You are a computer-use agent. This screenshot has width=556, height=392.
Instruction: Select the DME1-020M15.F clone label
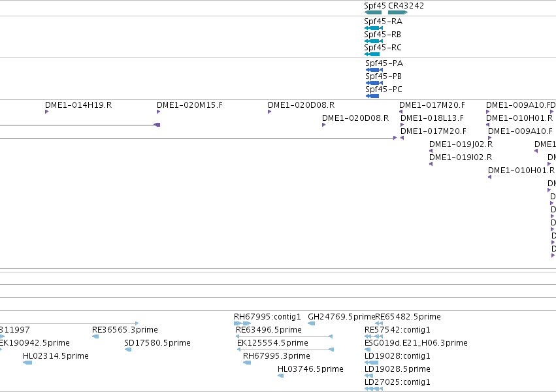click(x=189, y=105)
